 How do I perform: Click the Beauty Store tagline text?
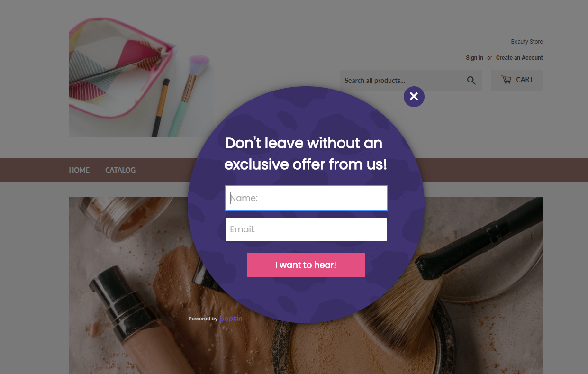527,42
